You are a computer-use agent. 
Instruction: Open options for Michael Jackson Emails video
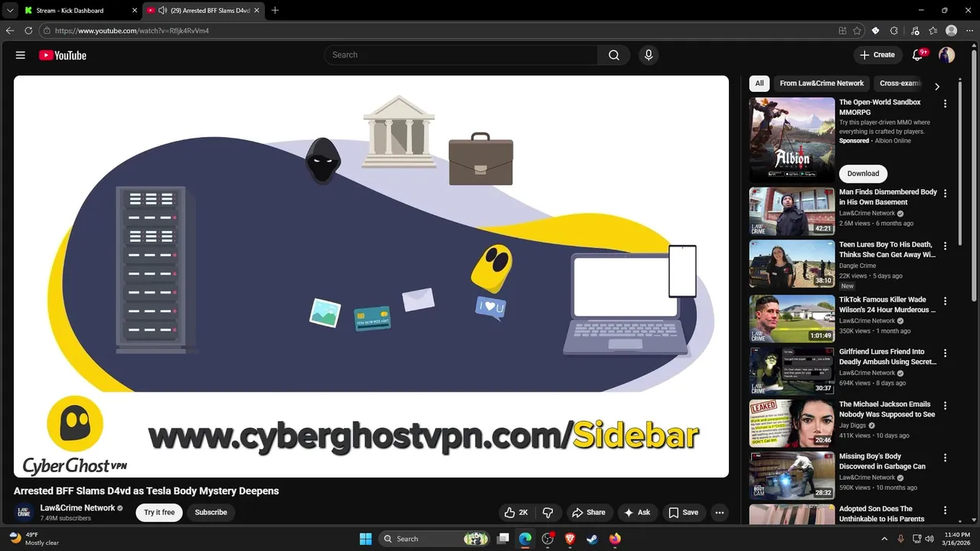[945, 405]
